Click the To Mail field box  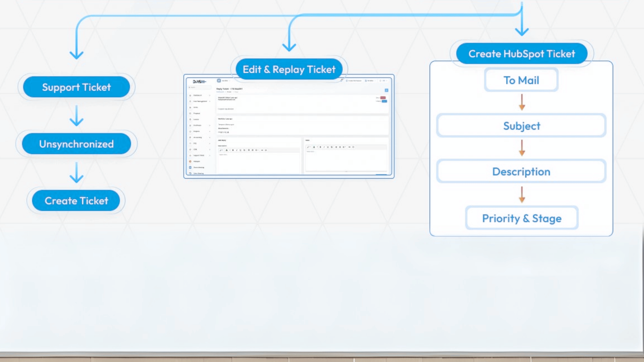521,80
